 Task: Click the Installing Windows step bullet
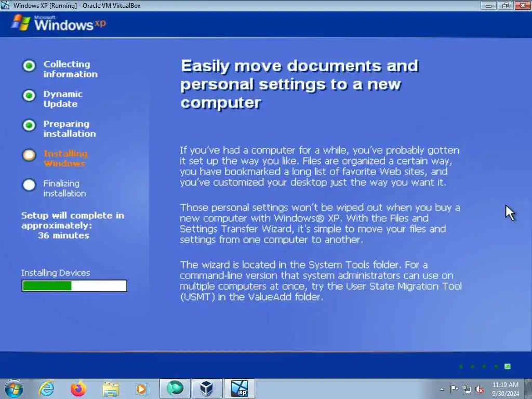point(29,155)
